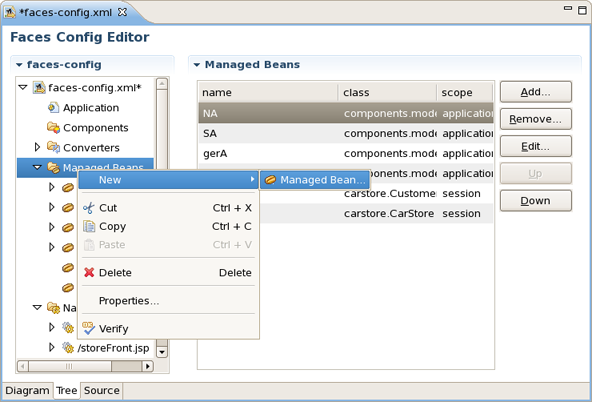Click the Edit... button
The height and width of the screenshot is (402, 592).
[x=536, y=146]
